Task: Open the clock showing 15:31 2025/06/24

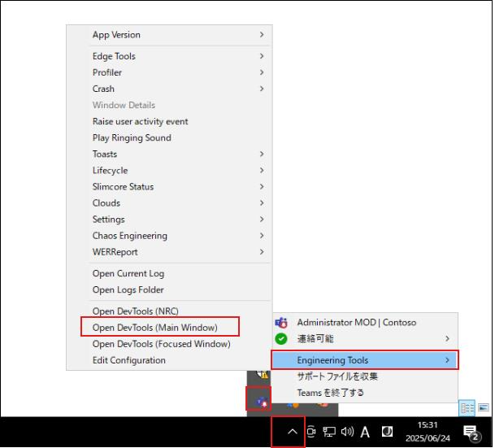Action: (x=428, y=432)
